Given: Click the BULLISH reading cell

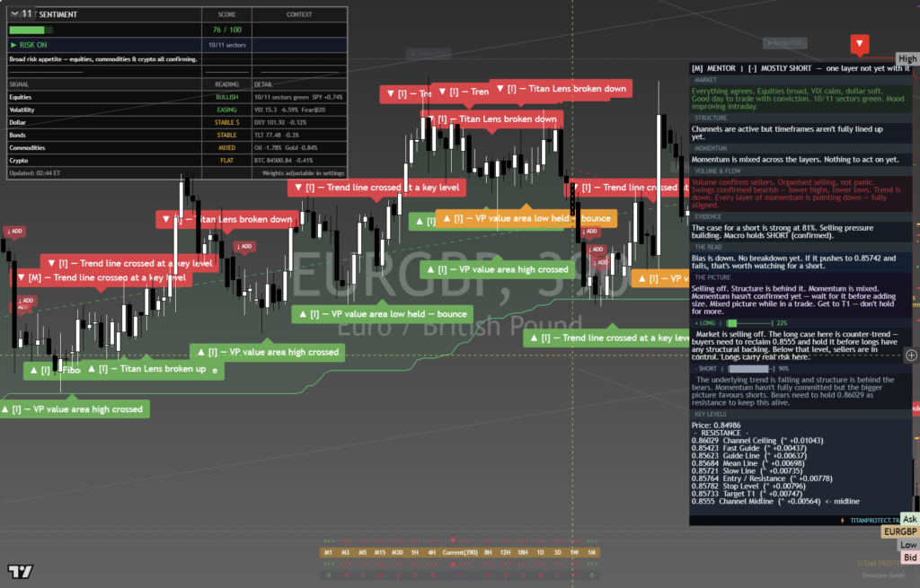Looking at the screenshot, I should tap(226, 97).
